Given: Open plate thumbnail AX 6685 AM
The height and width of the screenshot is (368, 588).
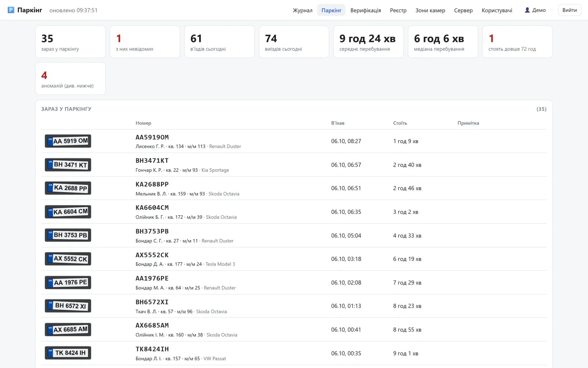Looking at the screenshot, I should 68,329.
